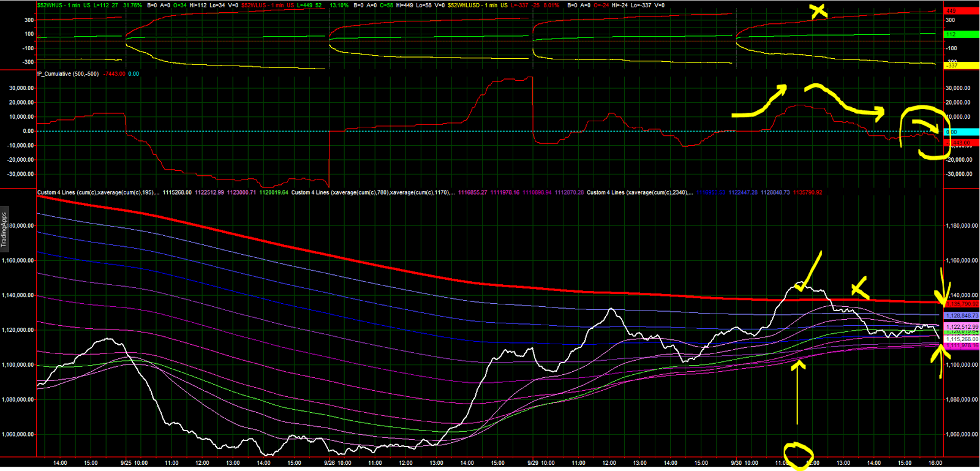Click the cyan 0.00 zero-line marker
980x471 pixels.
[960, 132]
